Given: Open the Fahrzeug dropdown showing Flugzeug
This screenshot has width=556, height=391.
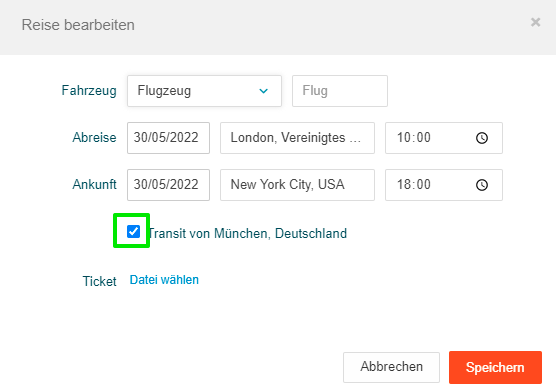Looking at the screenshot, I should tap(204, 91).
